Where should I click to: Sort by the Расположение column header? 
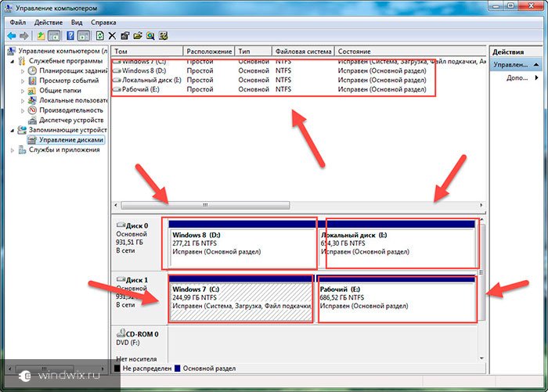click(209, 52)
